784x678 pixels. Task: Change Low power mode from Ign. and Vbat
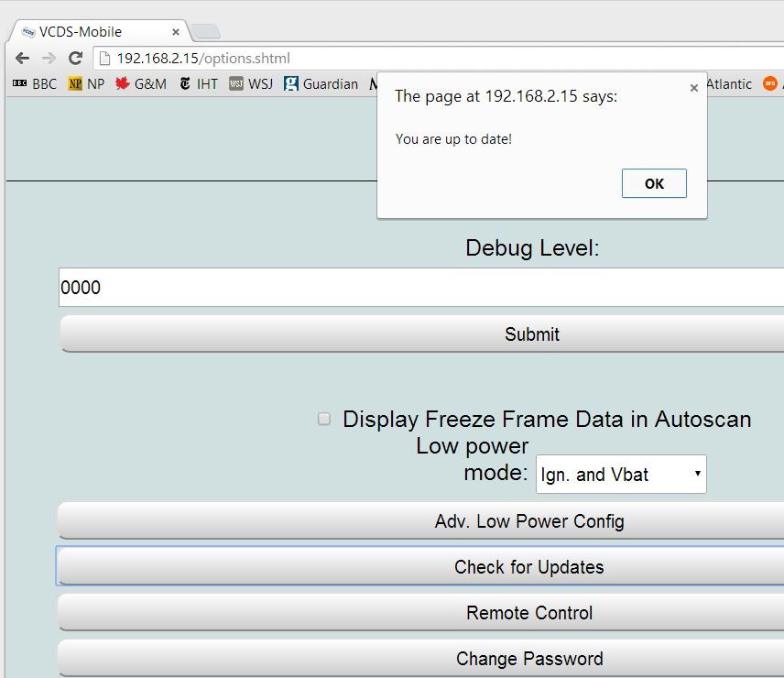[x=621, y=475]
